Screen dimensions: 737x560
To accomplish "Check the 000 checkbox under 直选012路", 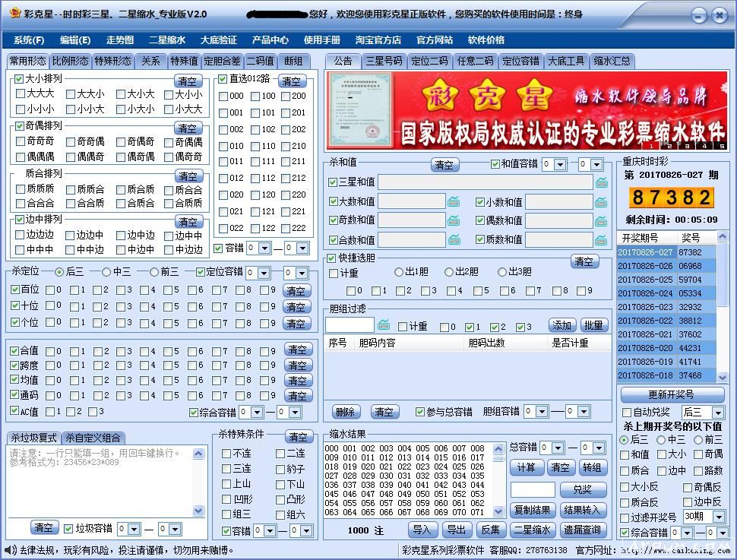I will coord(223,96).
